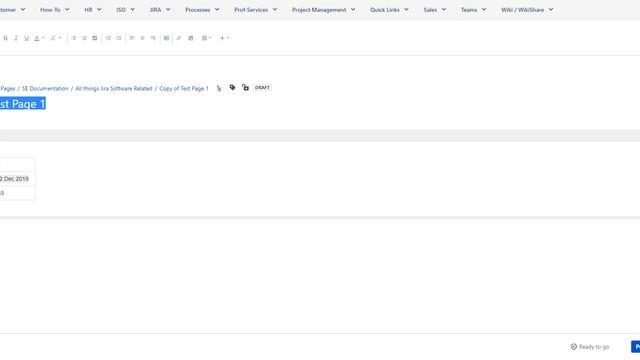This screenshot has height=360, width=640.
Task: Open the labels tag icon
Action: (232, 87)
